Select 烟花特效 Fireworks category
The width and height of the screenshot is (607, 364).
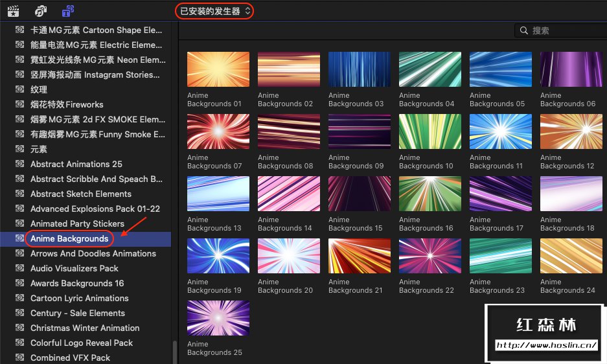click(86, 104)
